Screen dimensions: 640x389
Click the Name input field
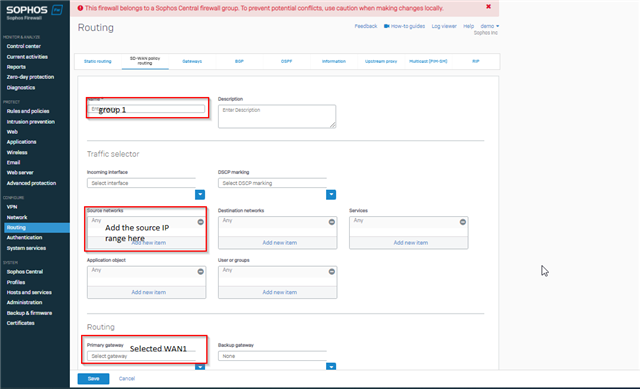coord(146,109)
